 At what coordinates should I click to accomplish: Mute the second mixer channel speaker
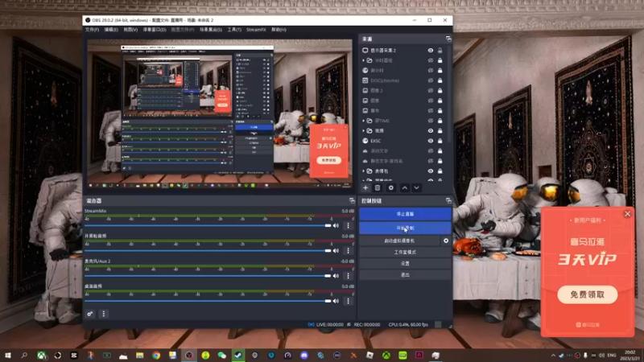click(x=336, y=251)
